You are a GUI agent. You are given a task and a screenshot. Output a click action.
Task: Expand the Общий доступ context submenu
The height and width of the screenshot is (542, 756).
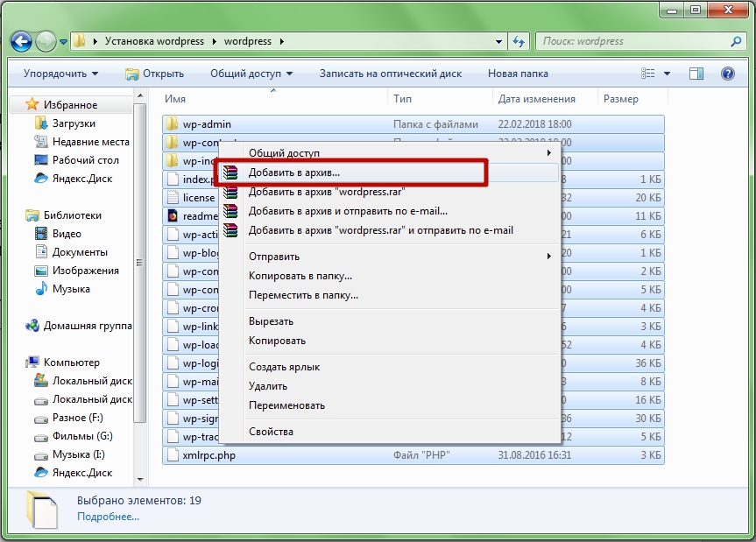coord(389,153)
